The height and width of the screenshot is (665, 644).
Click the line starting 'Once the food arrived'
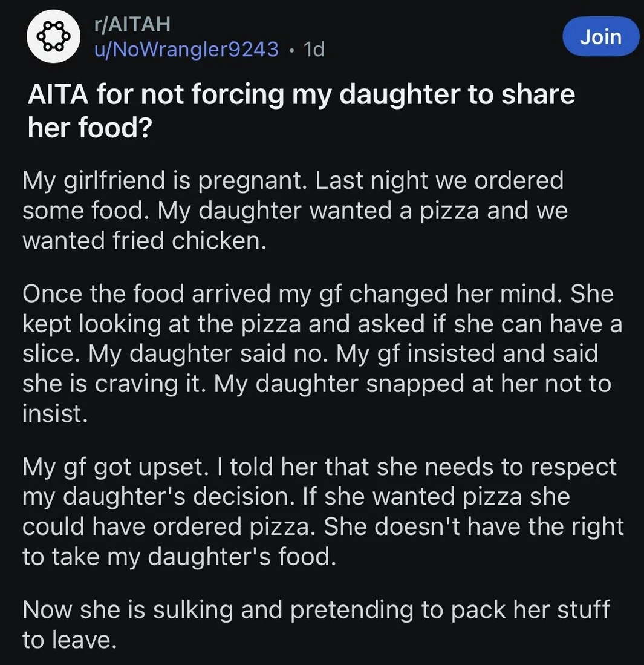click(x=318, y=293)
